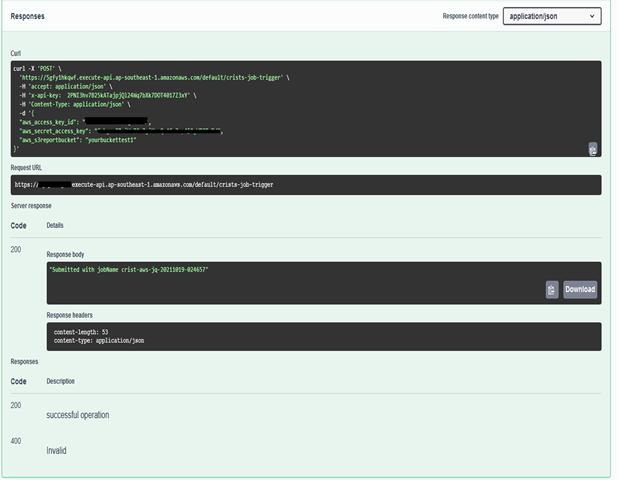Click the 'Response content type' label
The image size is (618, 481).
(470, 17)
